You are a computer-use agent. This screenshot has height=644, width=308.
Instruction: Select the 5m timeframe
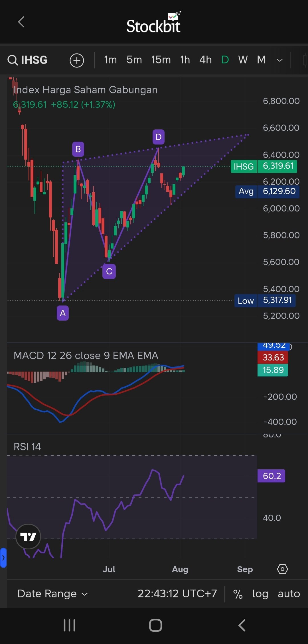tap(134, 60)
